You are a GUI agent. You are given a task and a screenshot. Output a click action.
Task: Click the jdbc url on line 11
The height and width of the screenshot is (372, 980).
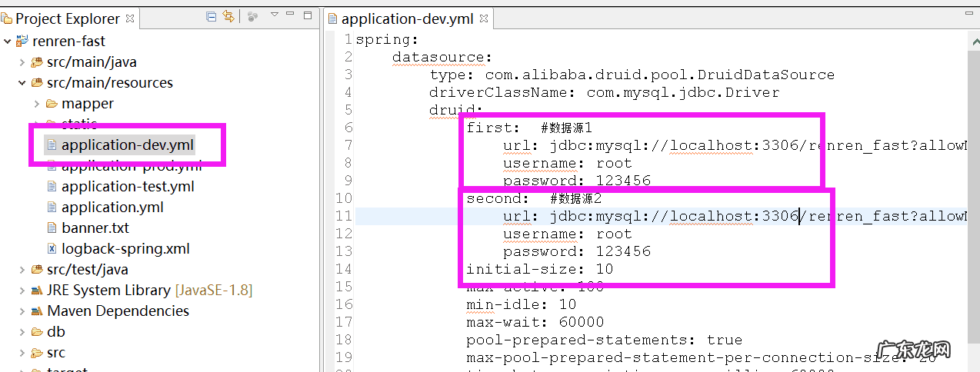735,216
